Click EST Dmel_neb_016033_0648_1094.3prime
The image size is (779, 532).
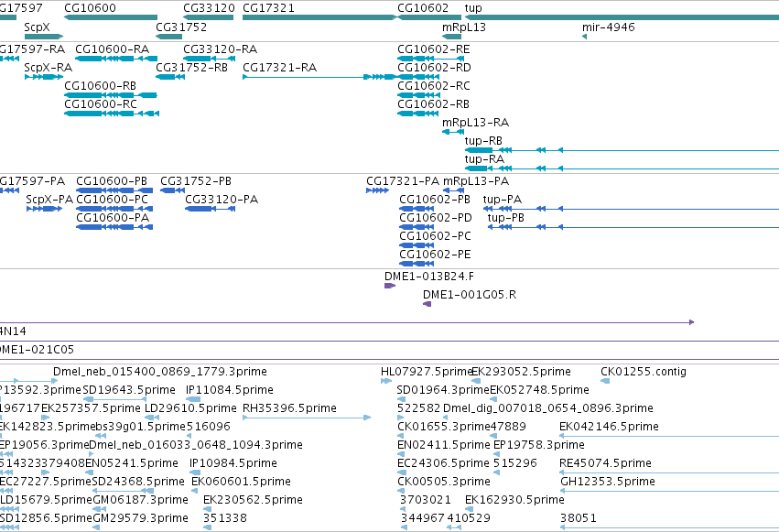[196, 446]
